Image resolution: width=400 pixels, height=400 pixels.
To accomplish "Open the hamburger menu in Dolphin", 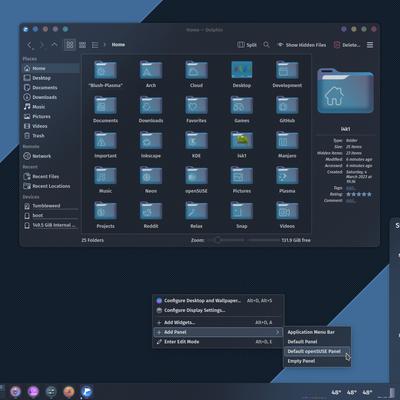I will (370, 45).
